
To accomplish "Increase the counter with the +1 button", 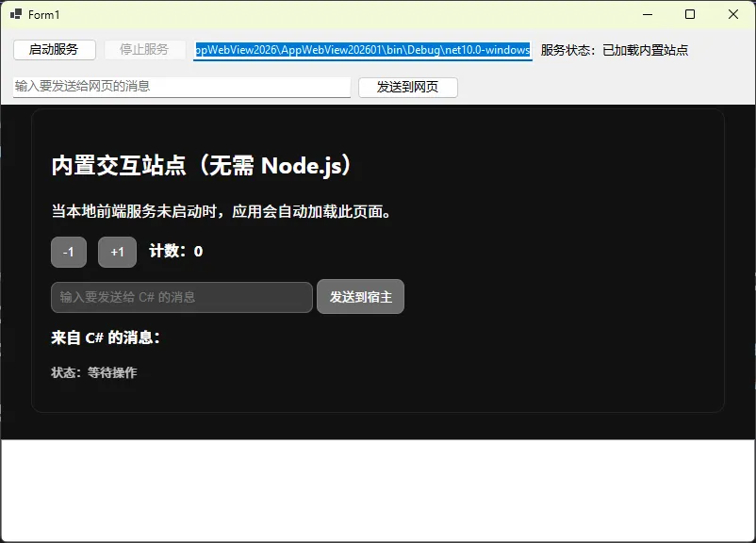I will tap(117, 253).
